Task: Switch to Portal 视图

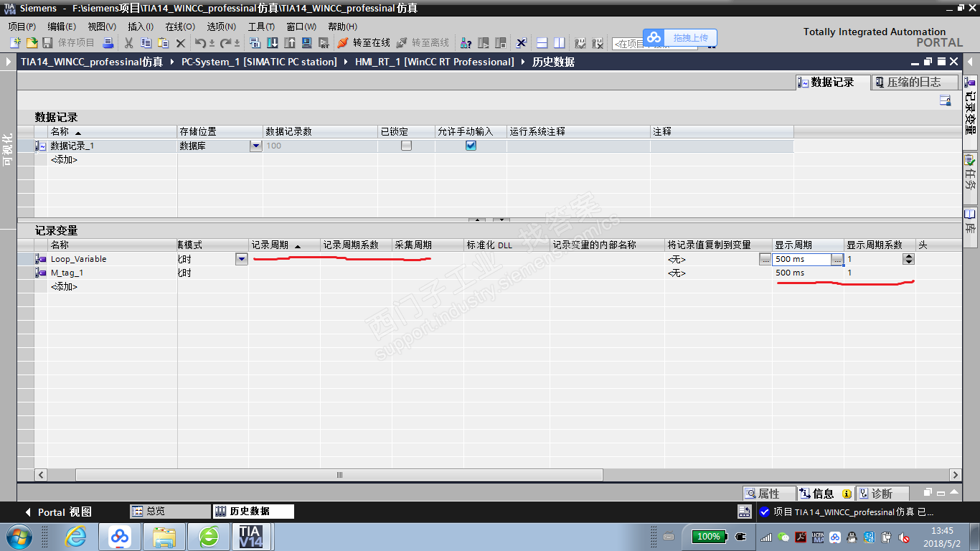Action: click(58, 512)
